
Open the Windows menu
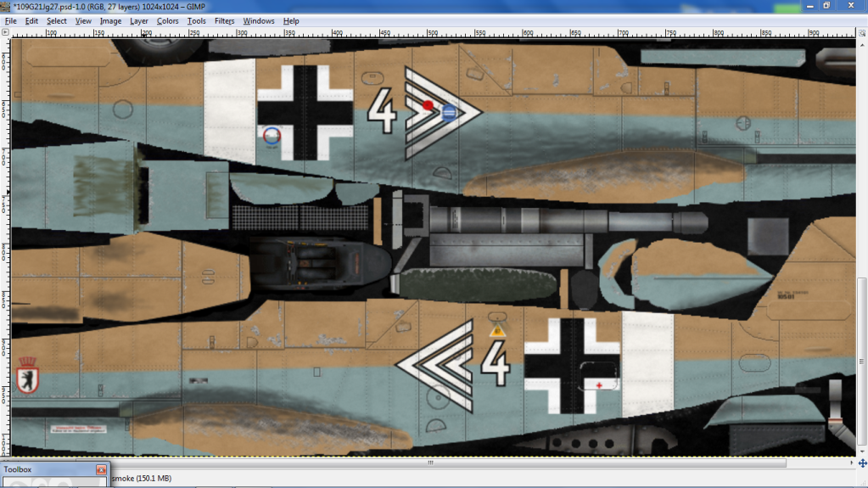[259, 21]
